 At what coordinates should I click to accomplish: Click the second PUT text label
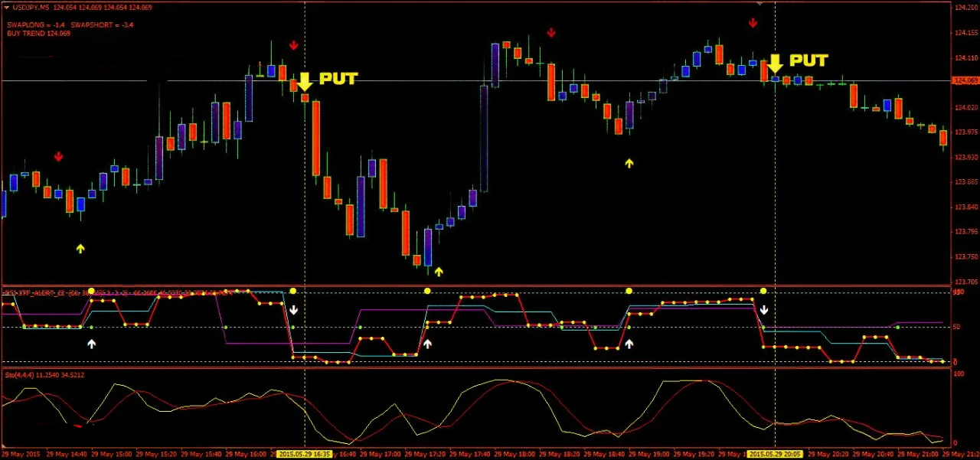point(808,60)
